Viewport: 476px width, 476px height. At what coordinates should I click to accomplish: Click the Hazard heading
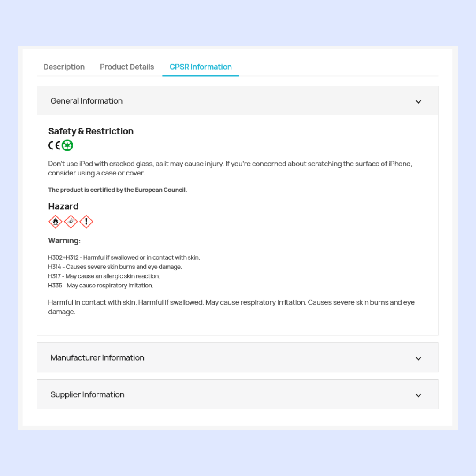[63, 206]
